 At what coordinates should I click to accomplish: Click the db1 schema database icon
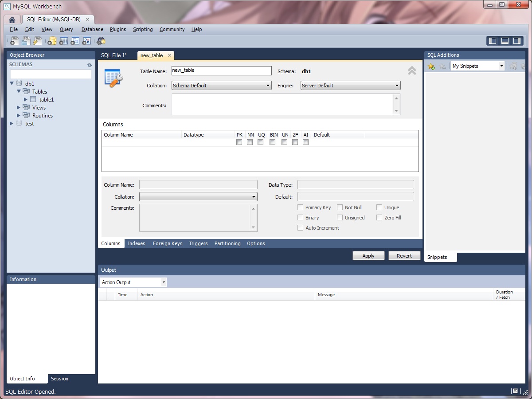pyautogui.click(x=19, y=83)
